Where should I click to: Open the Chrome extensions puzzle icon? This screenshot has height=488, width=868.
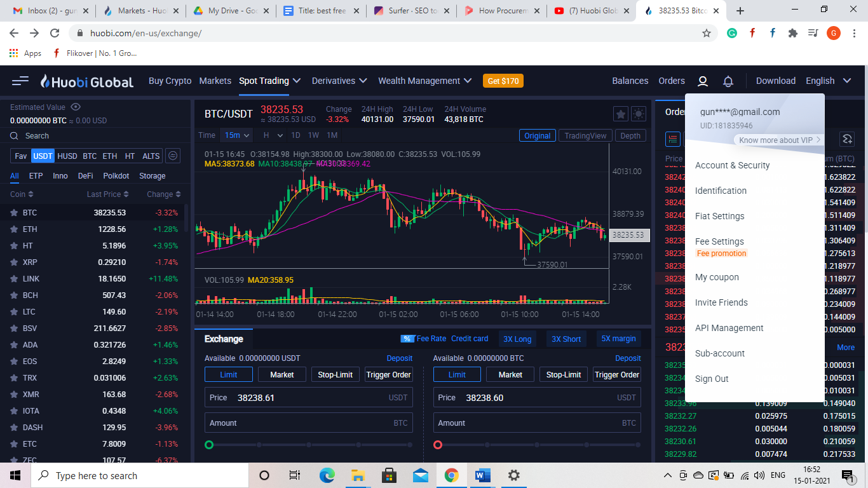(792, 33)
